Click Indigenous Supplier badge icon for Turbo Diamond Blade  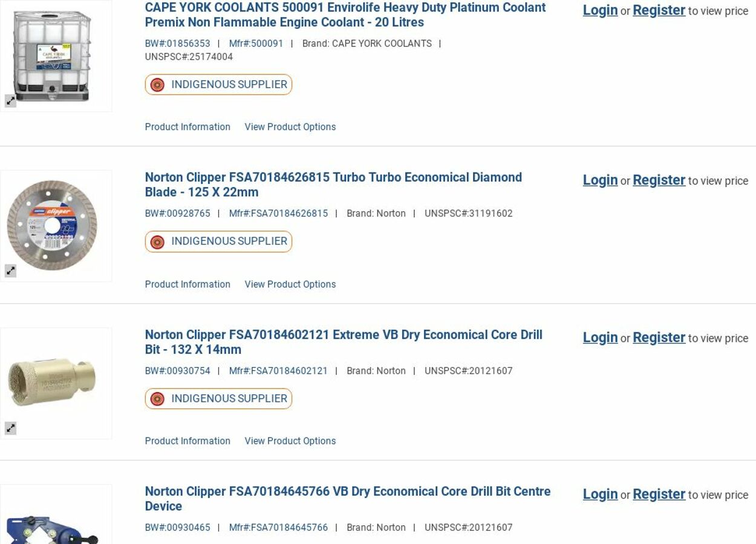click(x=158, y=242)
